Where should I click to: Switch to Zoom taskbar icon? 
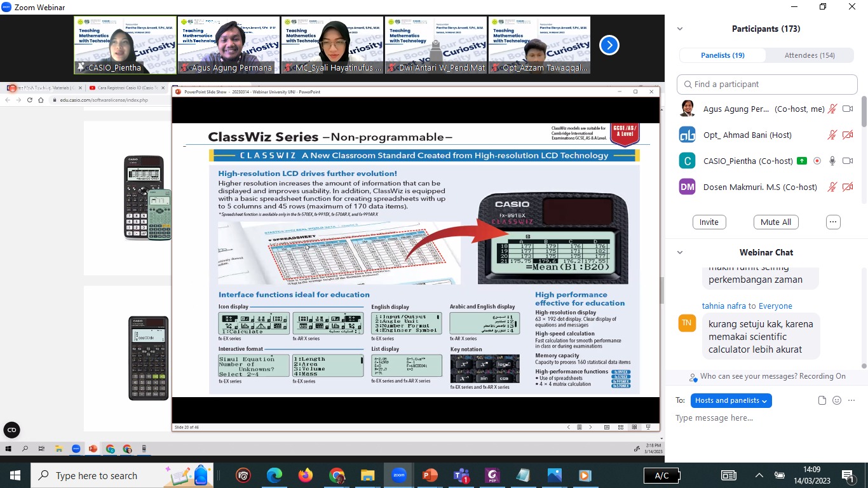click(x=399, y=475)
